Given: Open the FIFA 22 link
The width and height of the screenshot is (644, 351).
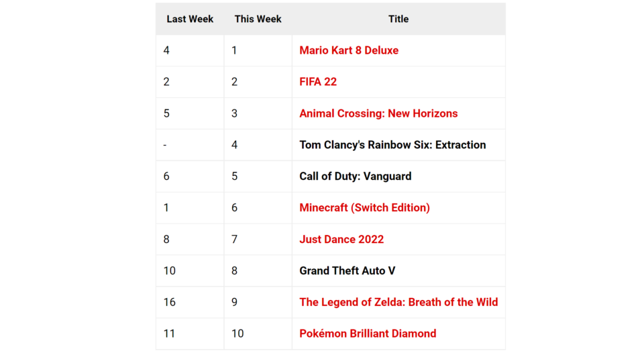Looking at the screenshot, I should (318, 82).
